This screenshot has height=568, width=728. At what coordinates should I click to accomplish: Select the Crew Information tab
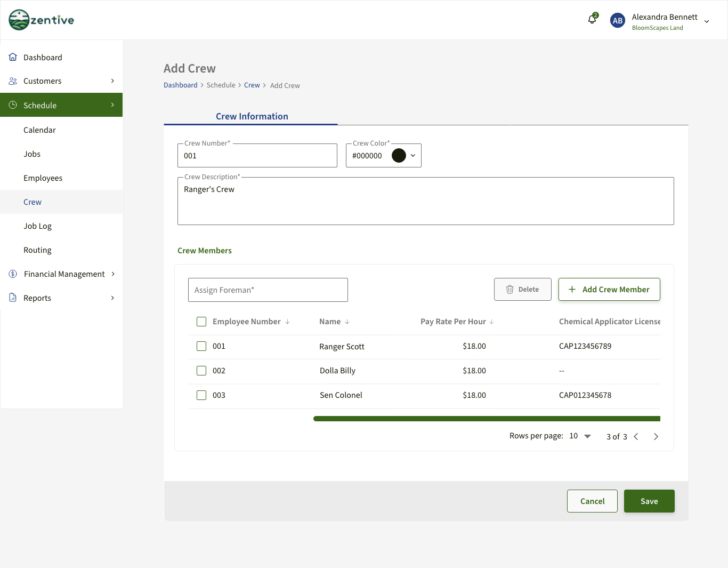pos(252,116)
